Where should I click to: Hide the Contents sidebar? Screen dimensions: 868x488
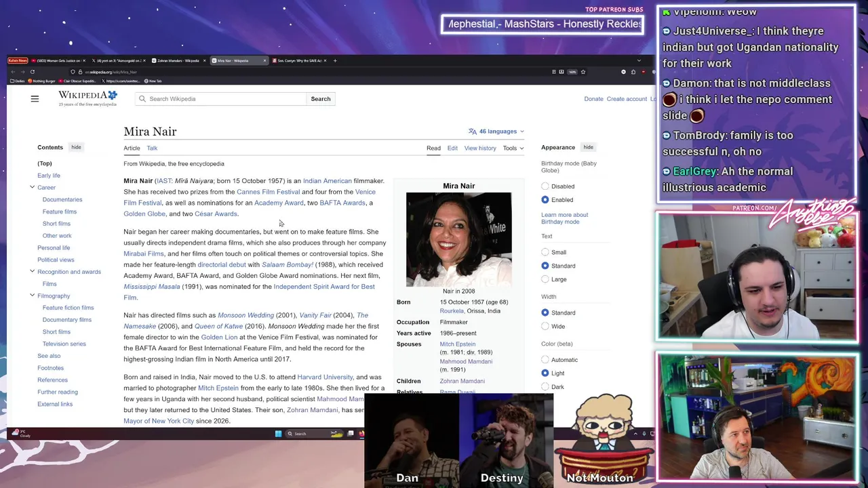click(x=76, y=147)
